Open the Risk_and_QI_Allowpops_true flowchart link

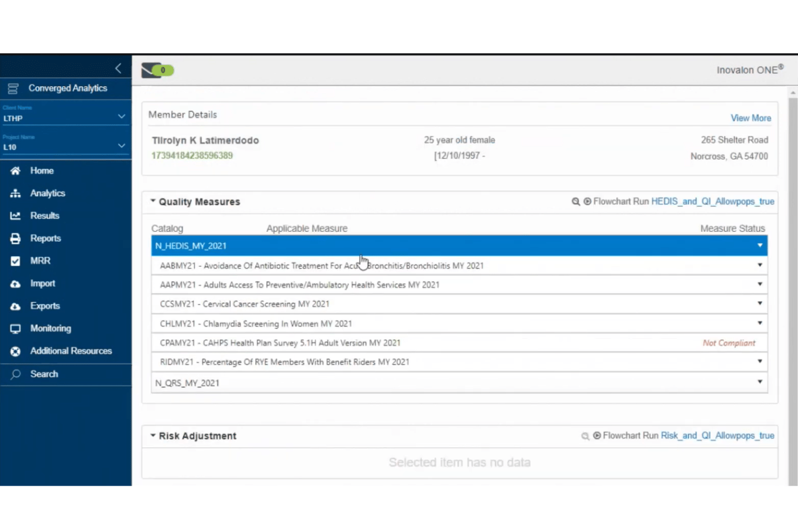pos(718,436)
